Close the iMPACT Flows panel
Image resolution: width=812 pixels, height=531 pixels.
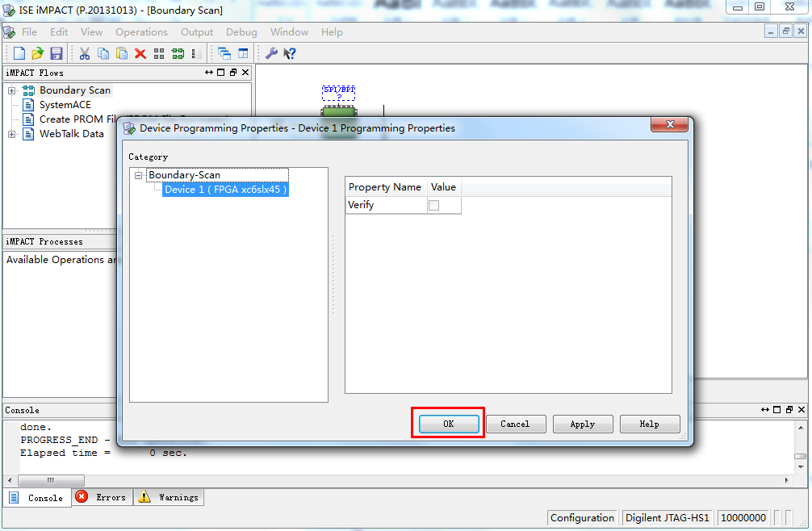click(x=245, y=73)
